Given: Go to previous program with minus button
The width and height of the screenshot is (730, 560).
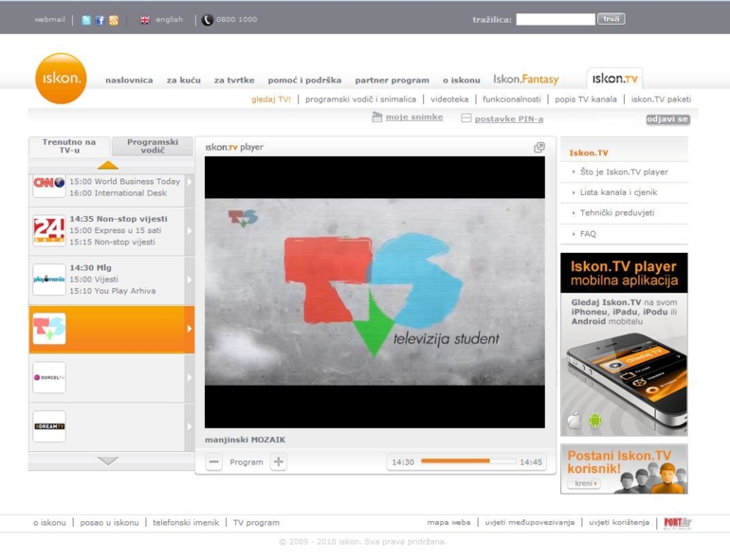Looking at the screenshot, I should pyautogui.click(x=213, y=461).
